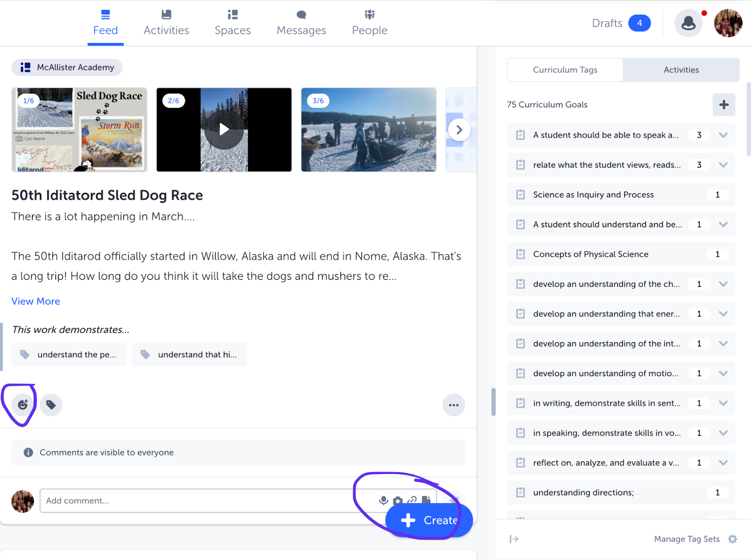The width and height of the screenshot is (751, 560).
Task: Open the People tab
Action: 370,23
